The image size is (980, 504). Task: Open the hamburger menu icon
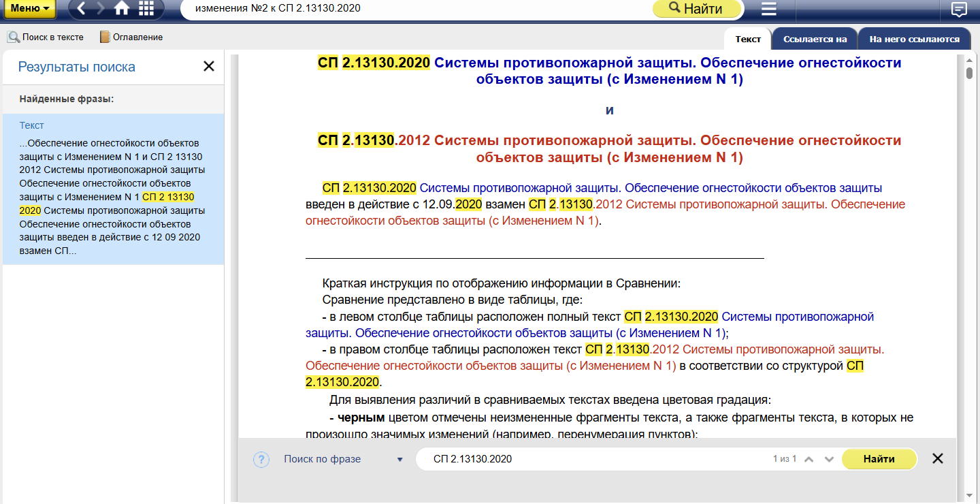[768, 9]
